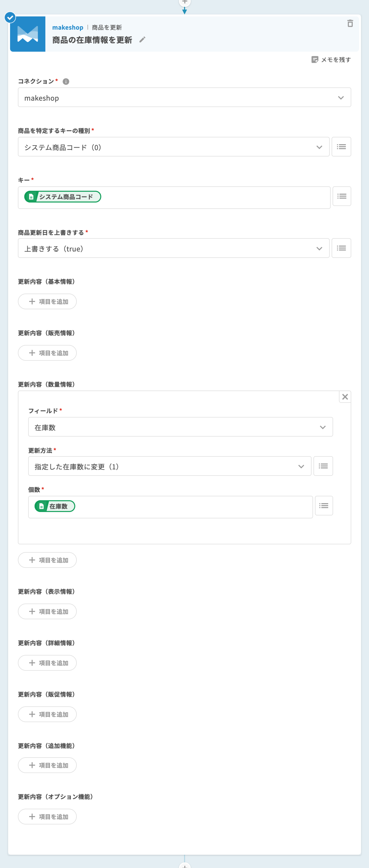
Task: Click the makeshop link in the header
Action: (x=67, y=28)
